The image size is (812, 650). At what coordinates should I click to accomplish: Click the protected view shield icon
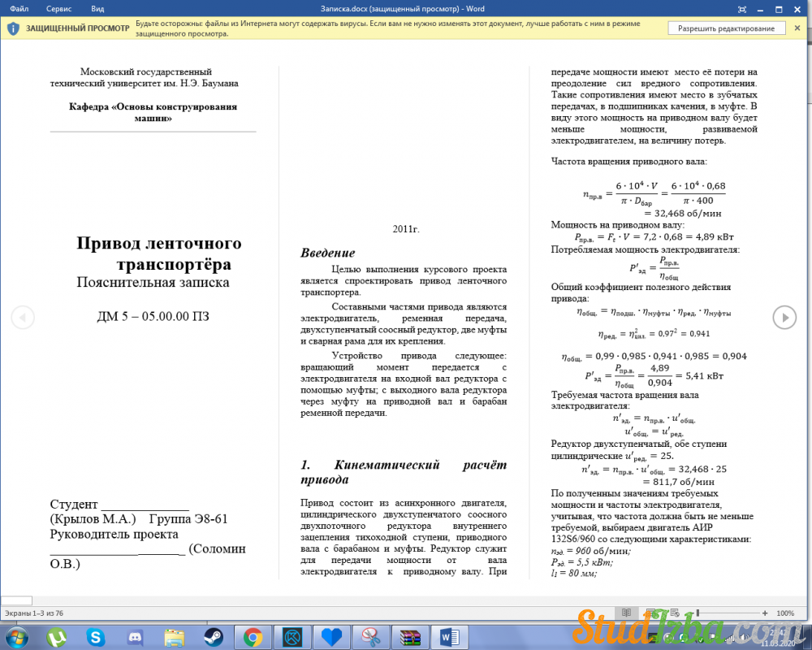click(x=14, y=28)
